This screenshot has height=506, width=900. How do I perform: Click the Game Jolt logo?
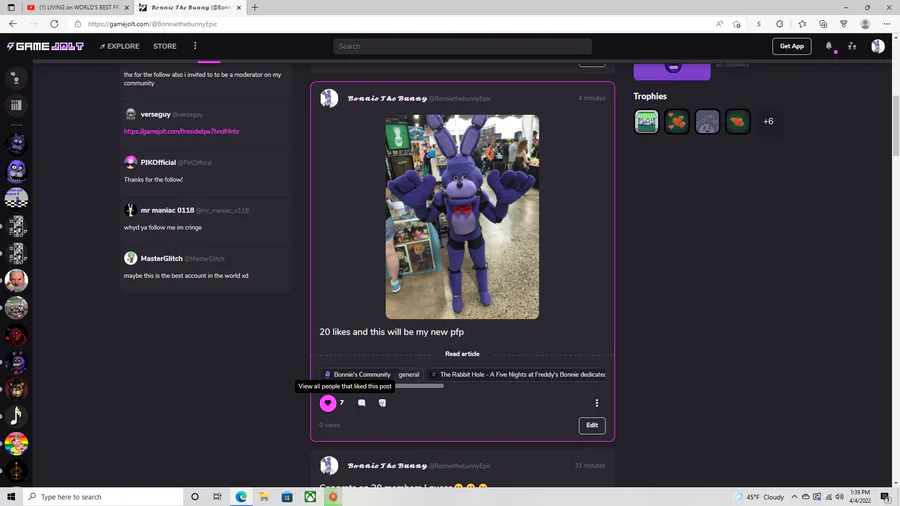click(45, 46)
